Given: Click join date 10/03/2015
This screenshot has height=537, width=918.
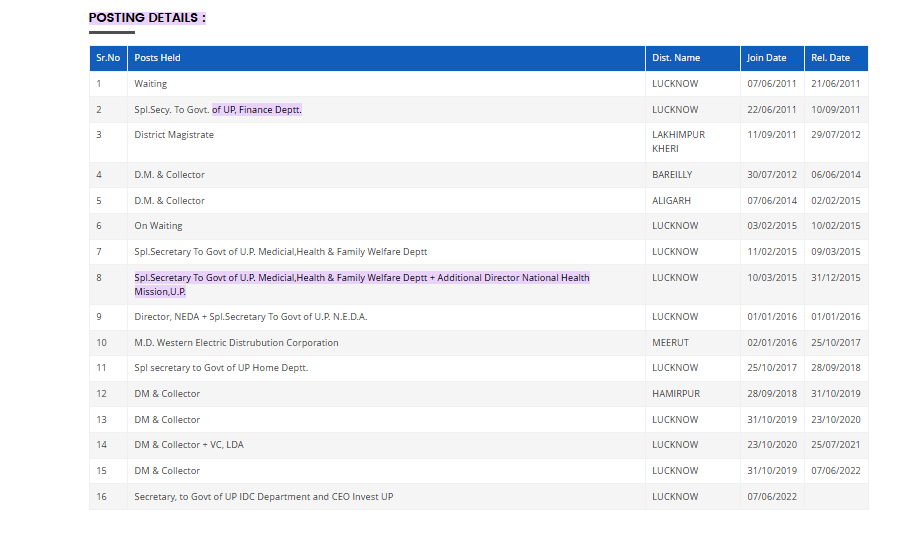Looking at the screenshot, I should [772, 278].
